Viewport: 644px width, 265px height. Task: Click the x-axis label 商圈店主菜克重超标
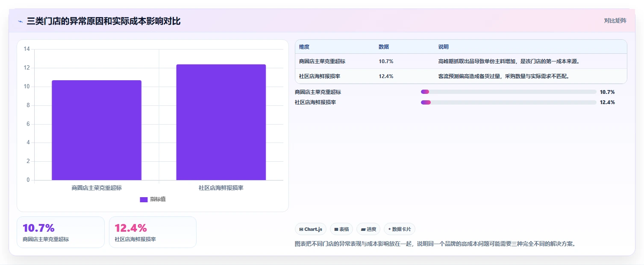(97, 188)
